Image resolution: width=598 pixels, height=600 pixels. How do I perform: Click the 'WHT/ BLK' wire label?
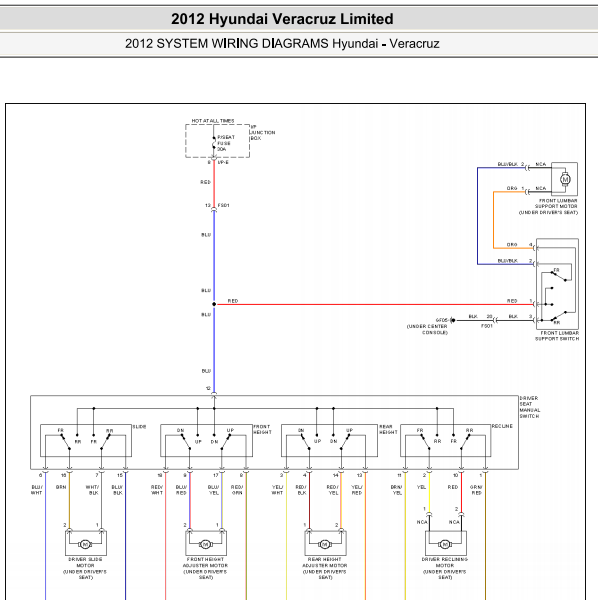point(93,490)
